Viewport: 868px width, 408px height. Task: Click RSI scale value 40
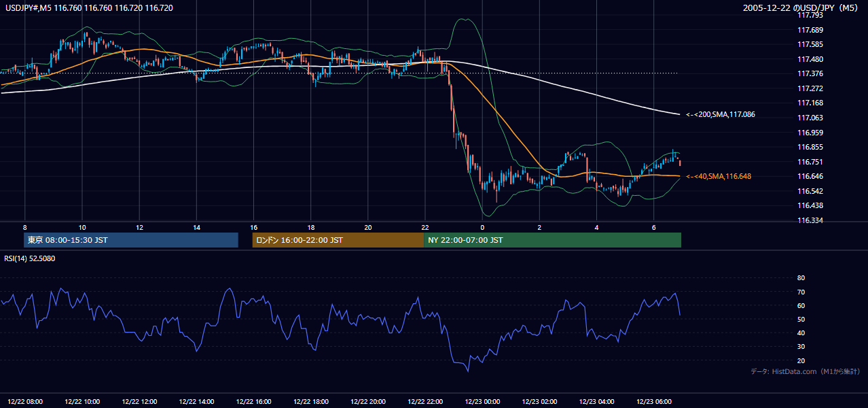point(801,333)
